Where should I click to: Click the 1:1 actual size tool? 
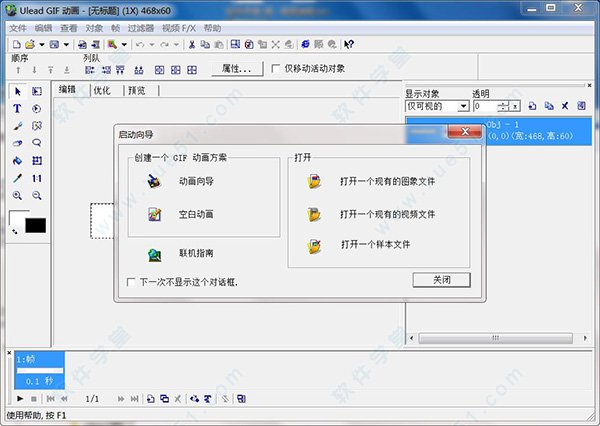[37, 178]
